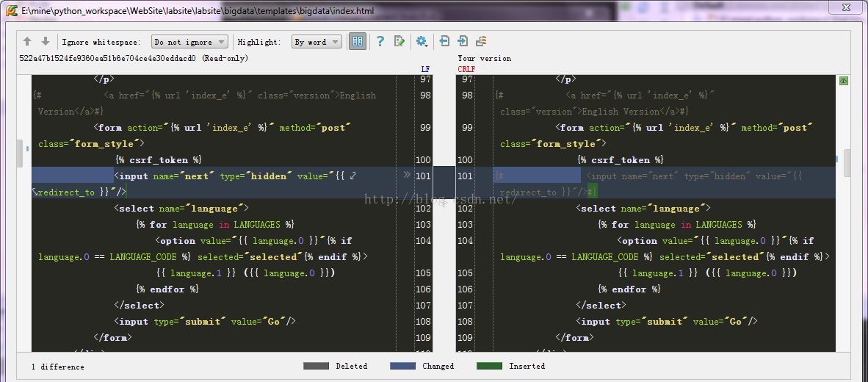
Task: Click left pane line number 99
Action: pyautogui.click(x=424, y=128)
